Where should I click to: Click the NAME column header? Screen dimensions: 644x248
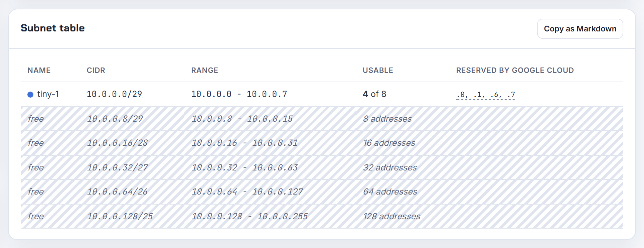tap(39, 70)
